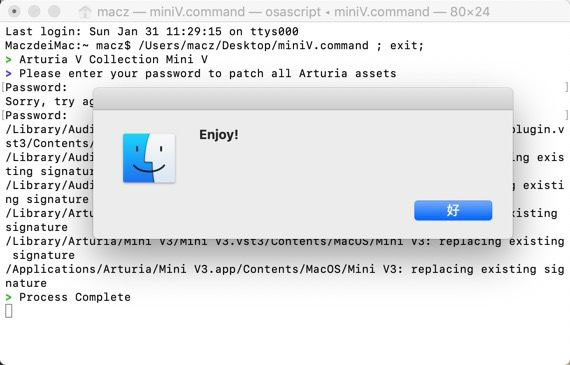
Task: Minimize the Terminal window using the middle title bar button
Action: pyautogui.click(x=34, y=11)
